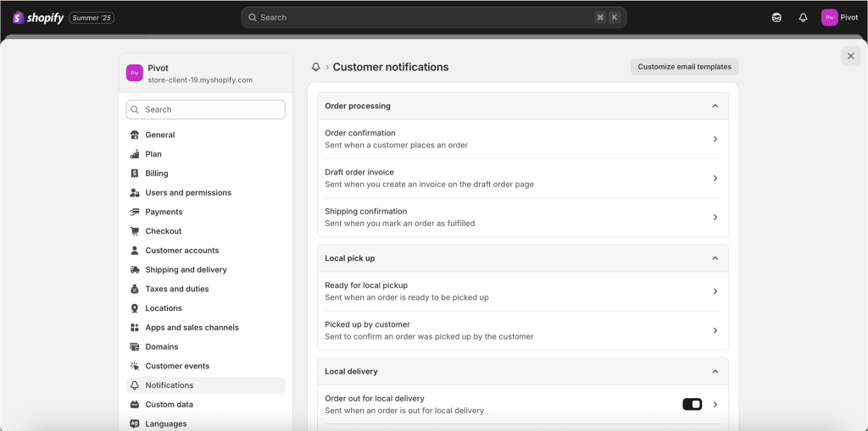
Task: Click the Customize email templates button
Action: (x=684, y=67)
